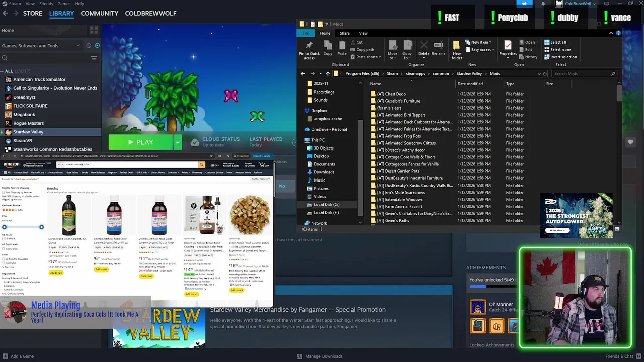Click Stardew Valley in Explorer address path
This screenshot has width=644, height=362.
point(469,74)
